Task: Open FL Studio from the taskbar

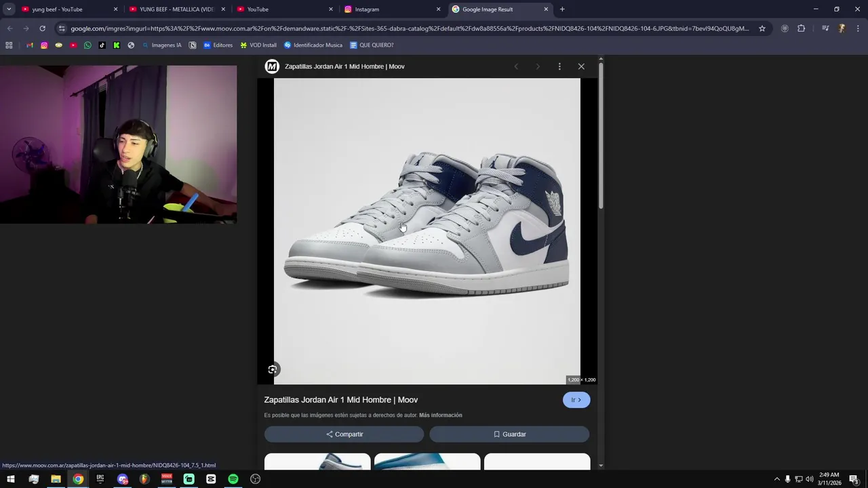Action: (144, 479)
